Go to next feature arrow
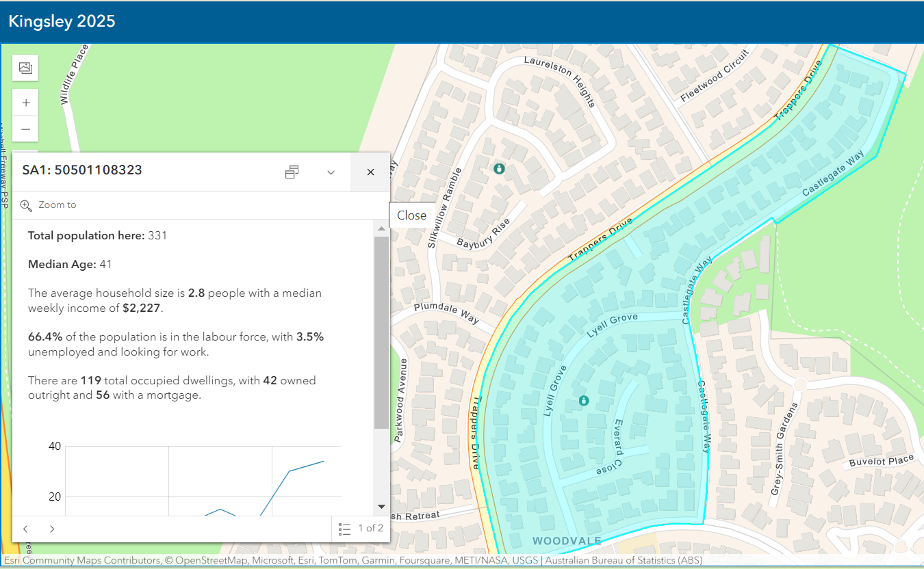Viewport: 924px width, 569px height. (52, 529)
